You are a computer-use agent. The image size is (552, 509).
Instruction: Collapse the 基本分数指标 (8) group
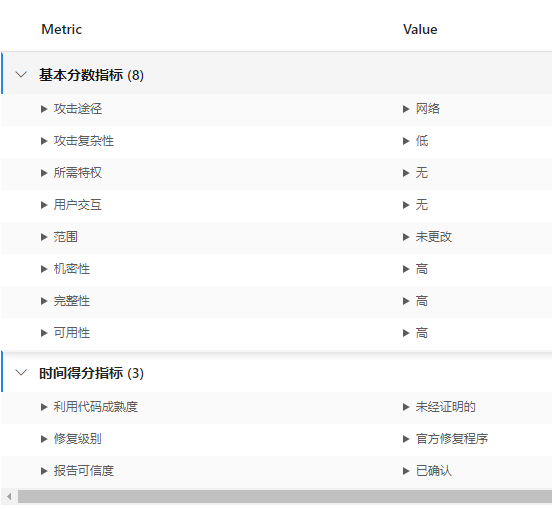coord(21,75)
